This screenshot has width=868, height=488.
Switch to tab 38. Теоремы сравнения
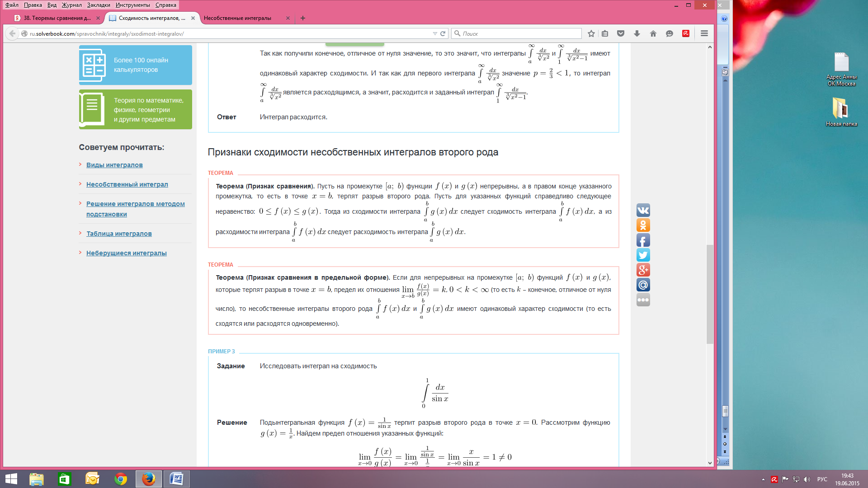[57, 18]
